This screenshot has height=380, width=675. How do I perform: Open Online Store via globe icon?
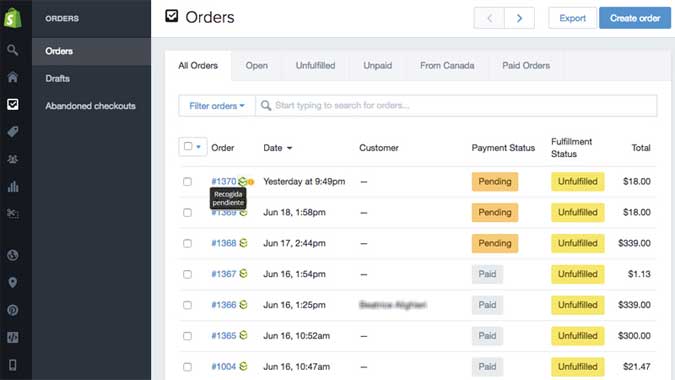12,255
